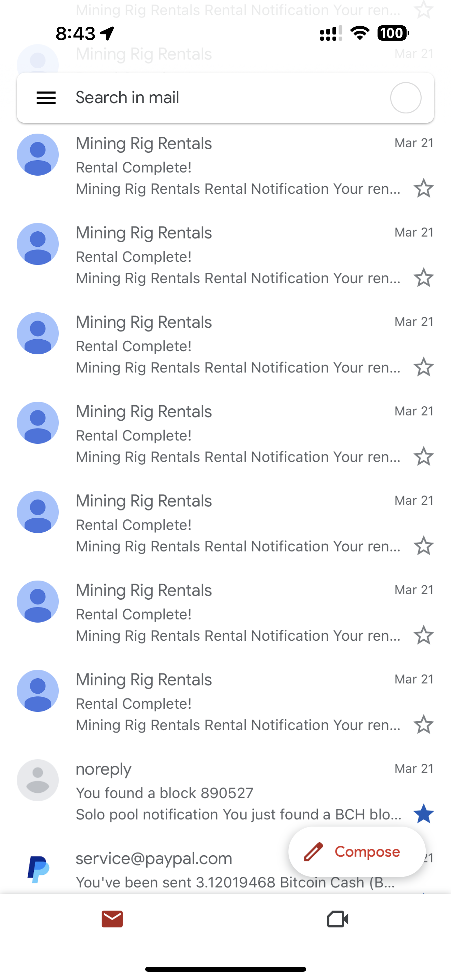
Task: Focus the Search in mail field
Action: coord(221,98)
